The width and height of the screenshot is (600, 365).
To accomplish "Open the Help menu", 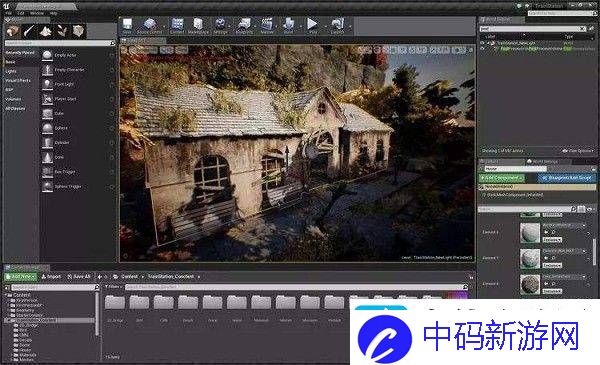I will [54, 13].
